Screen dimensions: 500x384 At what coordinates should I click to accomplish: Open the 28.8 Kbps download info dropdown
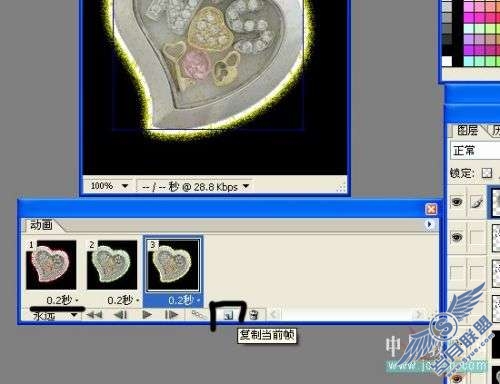point(246,186)
